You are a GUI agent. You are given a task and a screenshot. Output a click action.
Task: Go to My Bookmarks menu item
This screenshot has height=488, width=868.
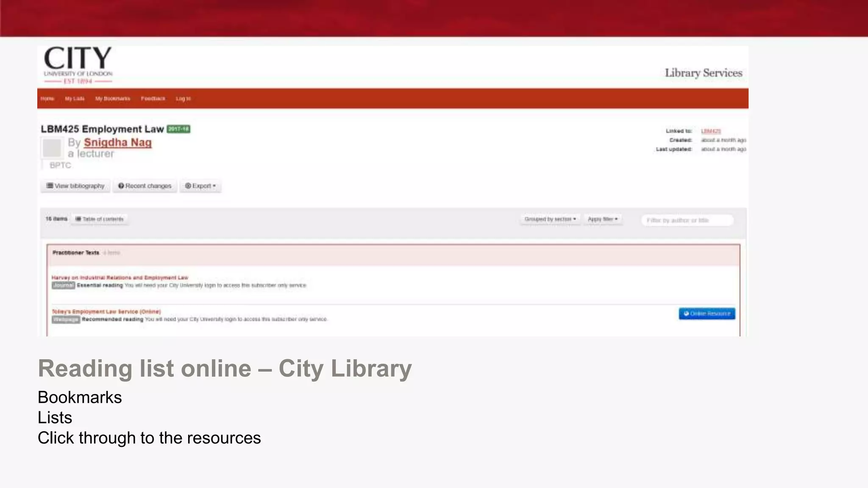[113, 99]
